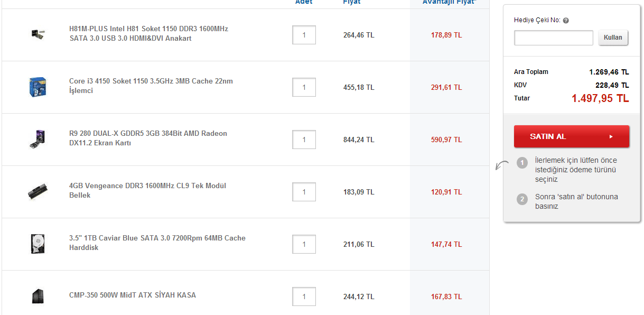Open the 1TB Caviar Blue Harddisk link
Screen dimensions: 644x315
pyautogui.click(x=157, y=243)
